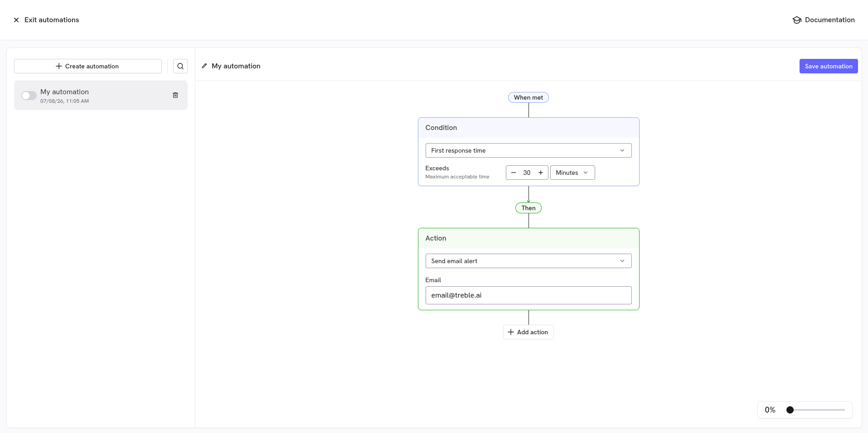Click the Documentation link text
The height and width of the screenshot is (433, 868).
tap(830, 20)
